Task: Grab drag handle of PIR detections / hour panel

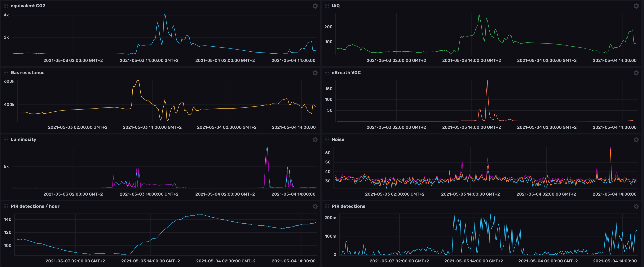Action: pos(6,206)
